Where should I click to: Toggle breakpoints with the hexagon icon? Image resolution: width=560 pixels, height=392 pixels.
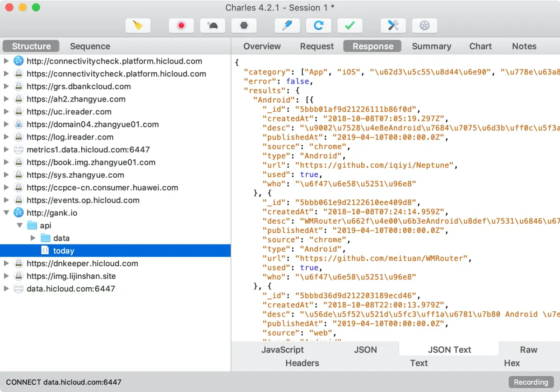[244, 26]
